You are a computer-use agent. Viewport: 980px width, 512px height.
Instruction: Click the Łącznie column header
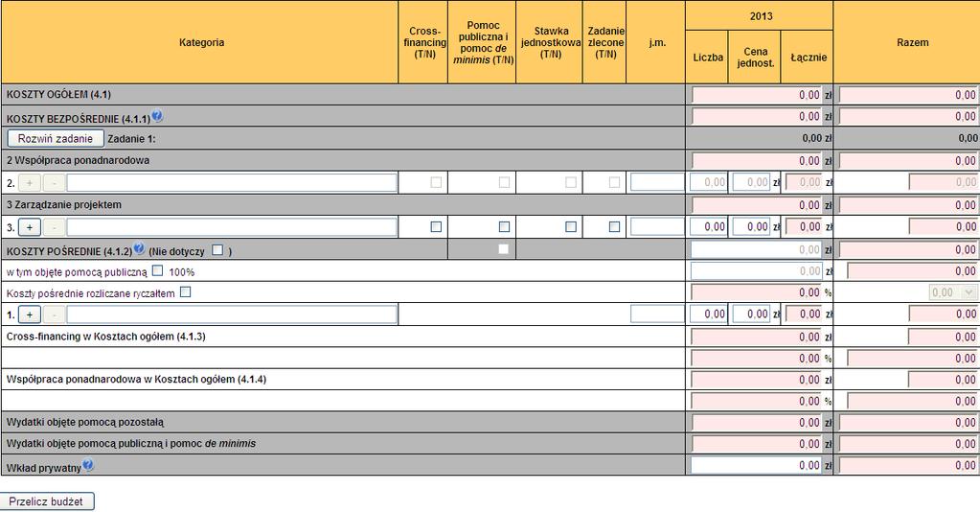[x=809, y=58]
